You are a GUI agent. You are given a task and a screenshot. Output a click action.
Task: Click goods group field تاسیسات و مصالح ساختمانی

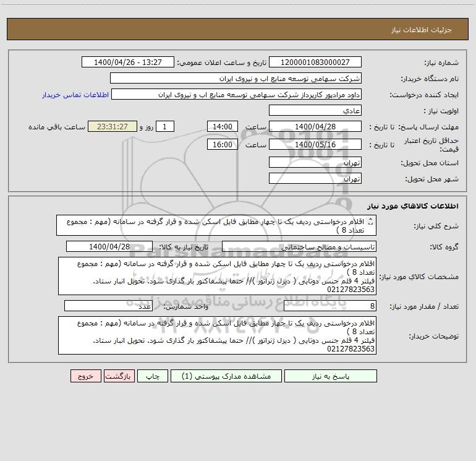pos(299,246)
